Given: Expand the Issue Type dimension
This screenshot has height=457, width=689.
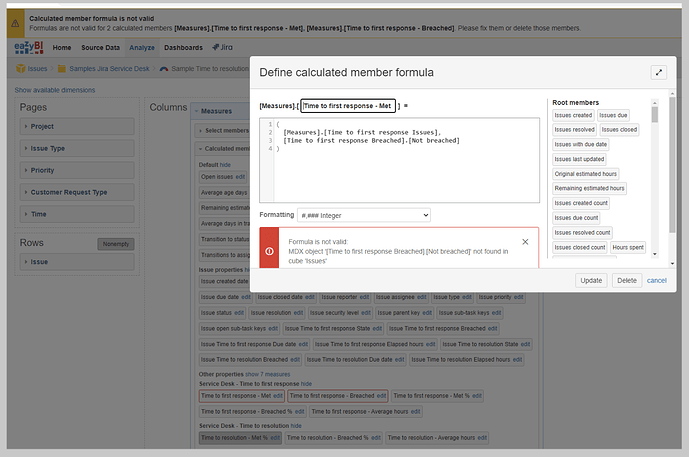Looking at the screenshot, I should point(77,149).
